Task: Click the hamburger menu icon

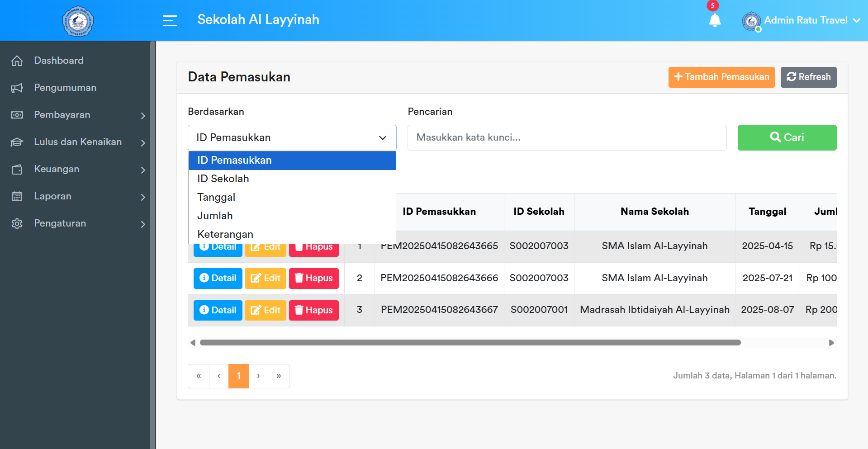Action: (170, 20)
